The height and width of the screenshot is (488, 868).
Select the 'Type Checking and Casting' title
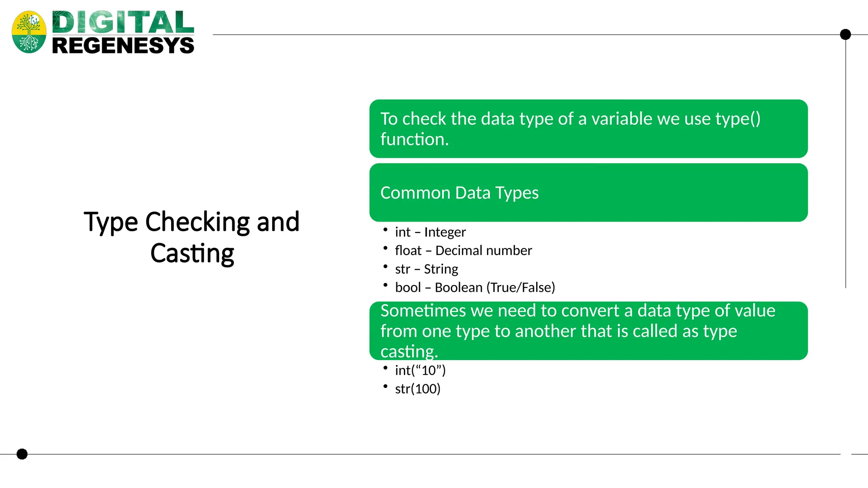[x=192, y=237]
